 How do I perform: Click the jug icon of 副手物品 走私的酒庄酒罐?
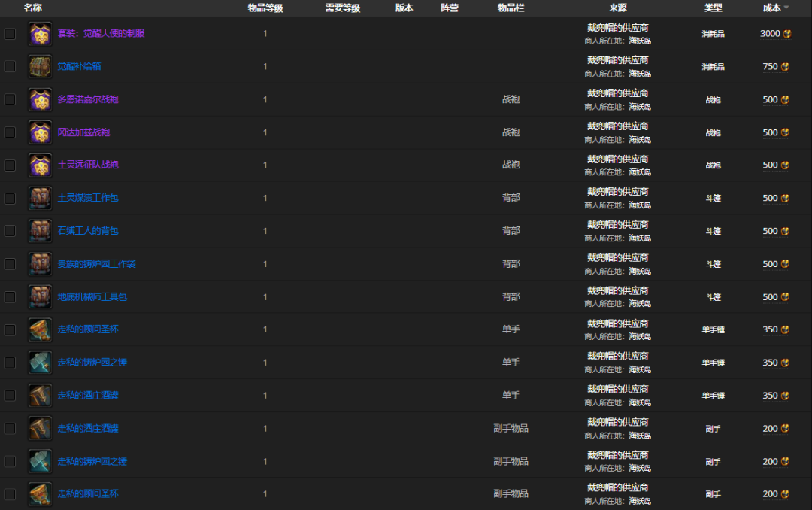[x=40, y=428]
